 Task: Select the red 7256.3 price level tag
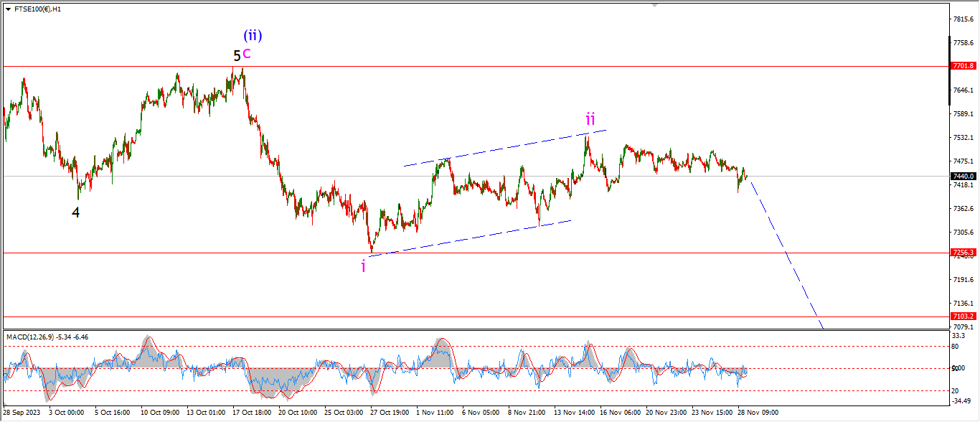(x=963, y=253)
